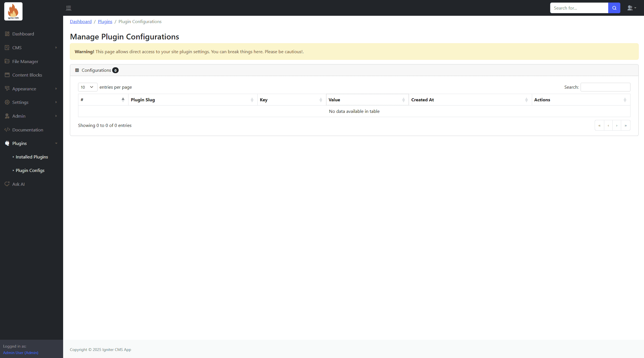Follow the Plugins breadcrumb link

point(105,21)
